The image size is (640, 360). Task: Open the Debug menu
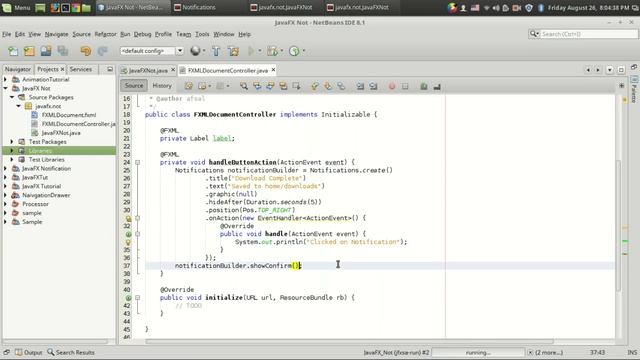(x=142, y=34)
